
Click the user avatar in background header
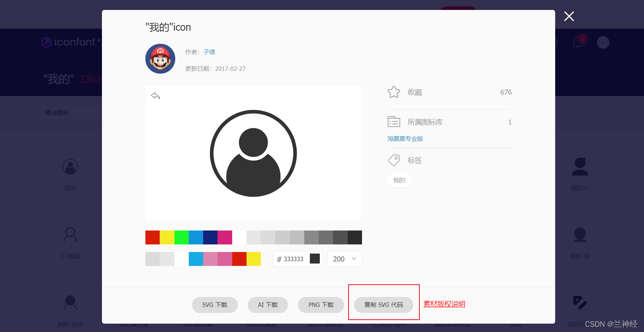(603, 42)
